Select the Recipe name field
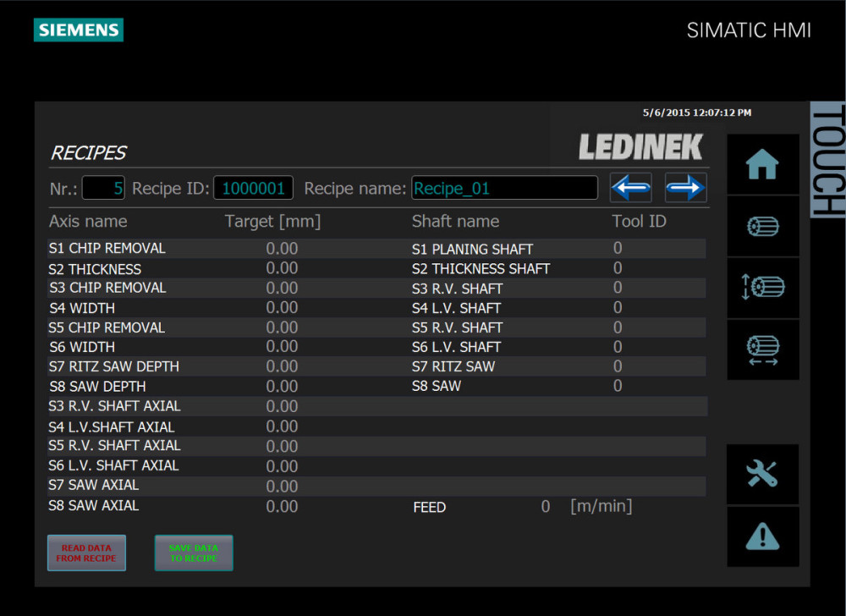 coord(504,188)
